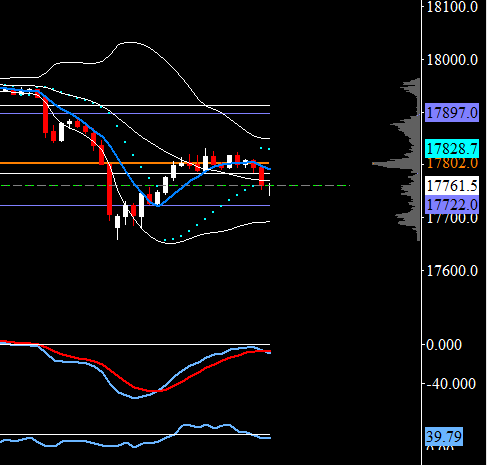This screenshot has height=465, width=488.
Task: Click the 17600.0 axis value
Action: [452, 271]
